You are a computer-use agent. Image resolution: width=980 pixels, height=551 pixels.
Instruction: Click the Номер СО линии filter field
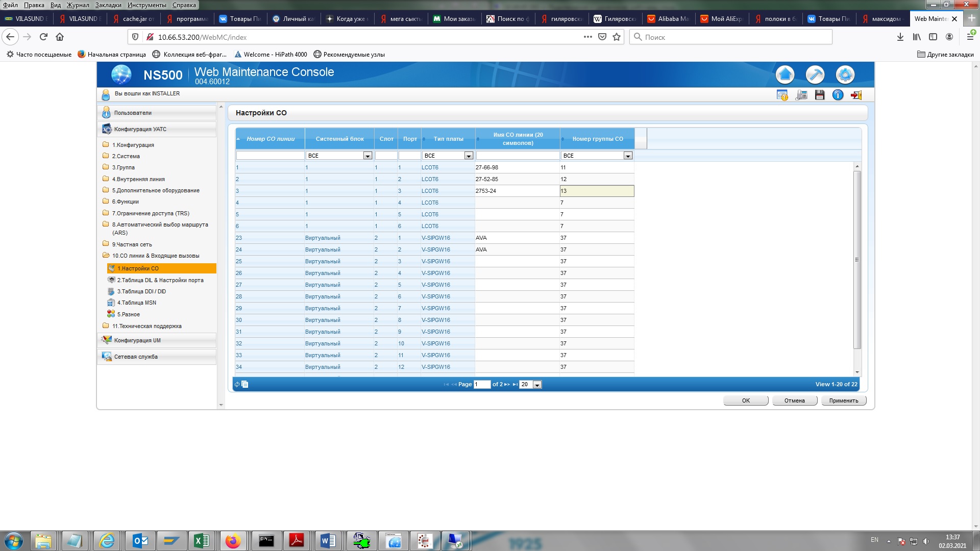(270, 156)
